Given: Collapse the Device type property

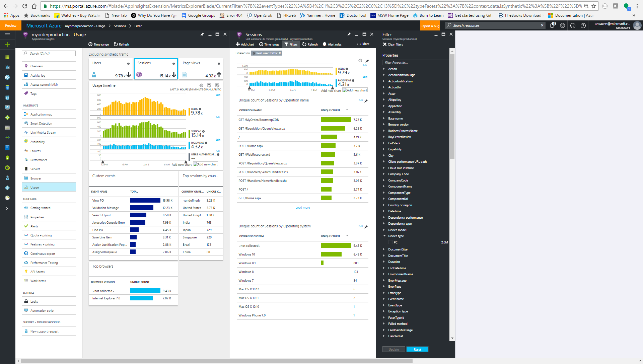Looking at the screenshot, I should click(x=384, y=236).
